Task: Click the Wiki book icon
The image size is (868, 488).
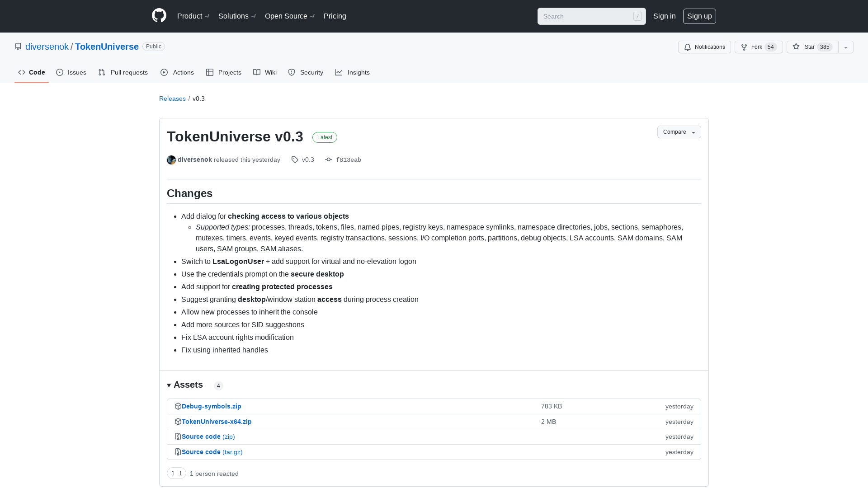Action: (257, 72)
